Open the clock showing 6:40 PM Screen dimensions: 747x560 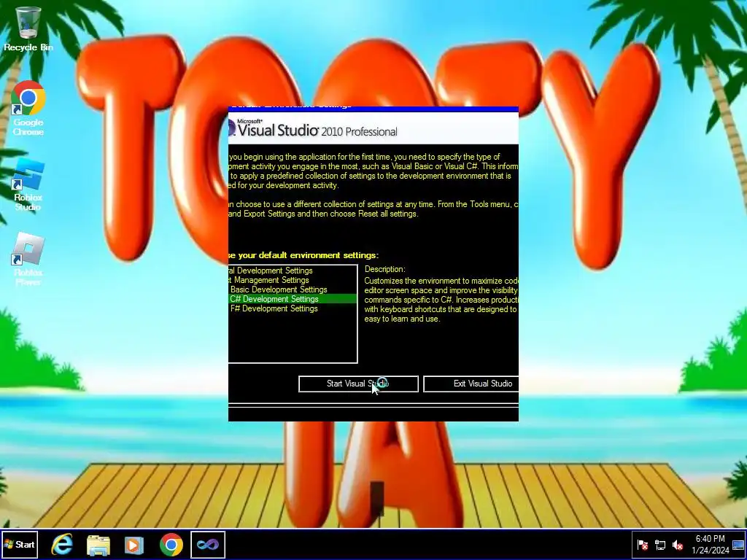coord(711,544)
